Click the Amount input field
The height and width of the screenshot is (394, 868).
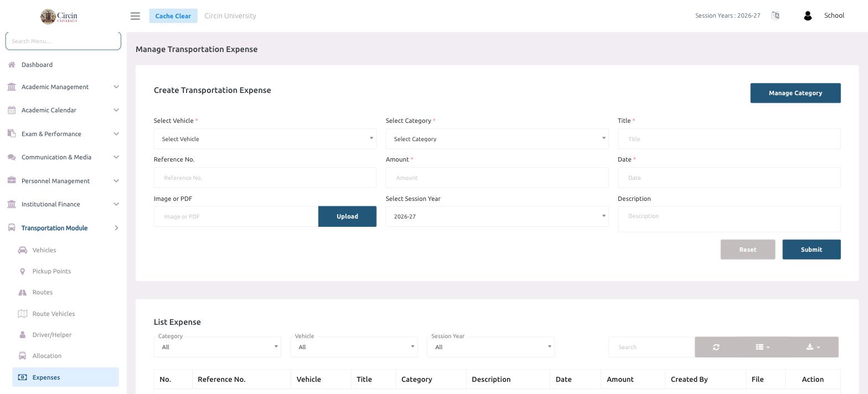[x=497, y=178]
